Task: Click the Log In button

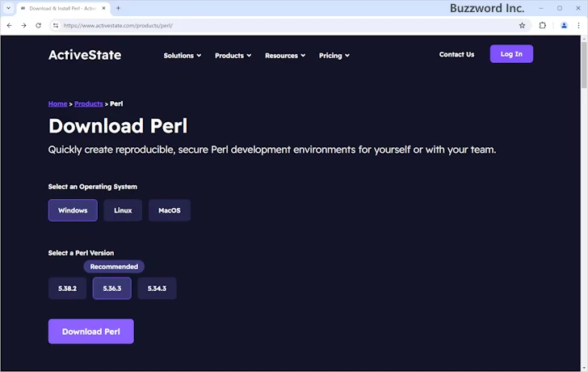Action: [511, 54]
